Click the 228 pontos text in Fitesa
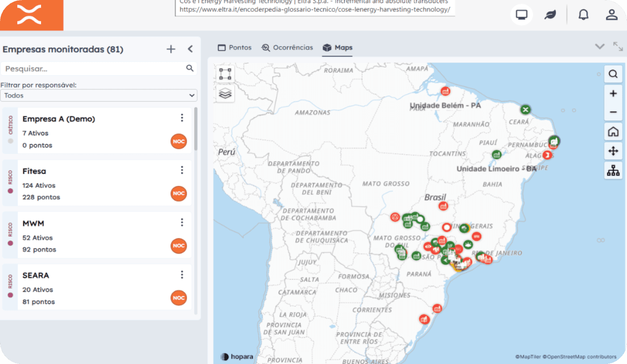This screenshot has height=364, width=627. [41, 197]
